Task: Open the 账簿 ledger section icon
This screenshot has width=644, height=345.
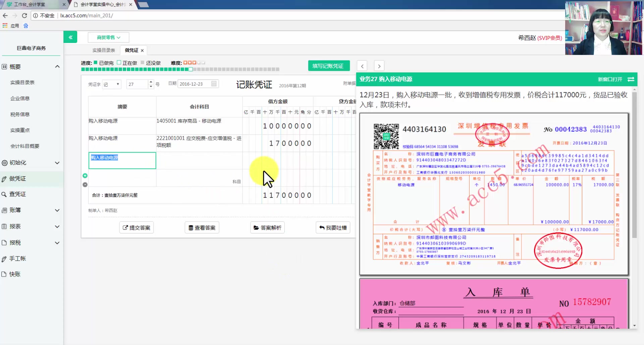Action: coord(4,210)
